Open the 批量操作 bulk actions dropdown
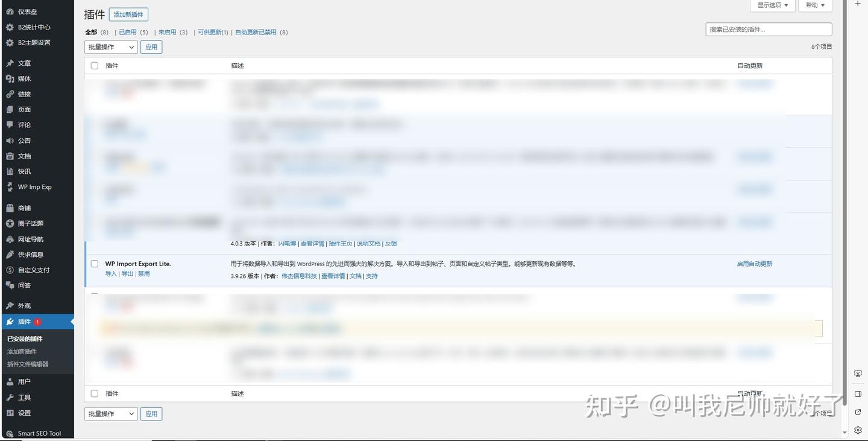The height and width of the screenshot is (441, 868). click(x=110, y=46)
